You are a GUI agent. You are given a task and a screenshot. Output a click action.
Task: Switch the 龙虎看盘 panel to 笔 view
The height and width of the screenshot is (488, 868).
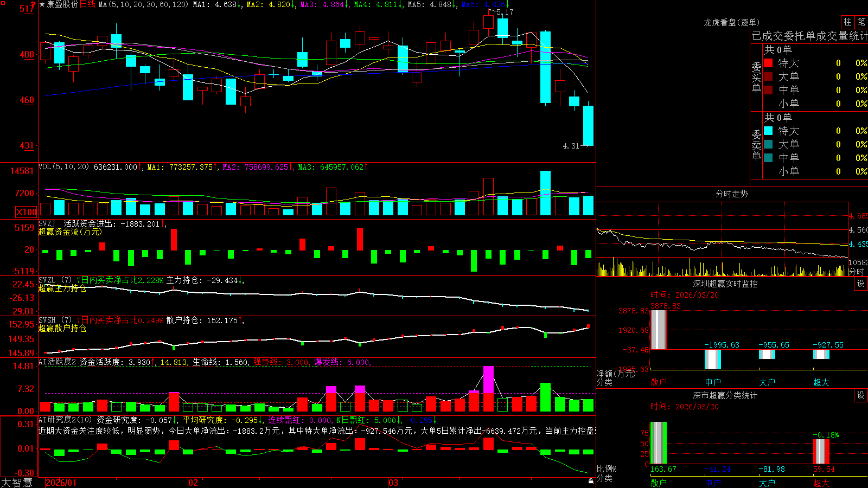(x=861, y=22)
